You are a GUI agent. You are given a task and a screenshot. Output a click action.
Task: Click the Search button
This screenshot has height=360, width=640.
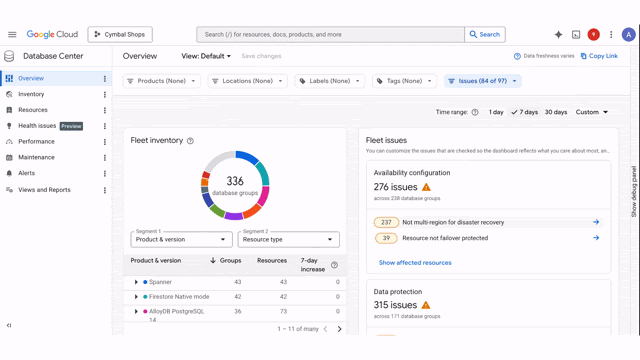coord(485,35)
